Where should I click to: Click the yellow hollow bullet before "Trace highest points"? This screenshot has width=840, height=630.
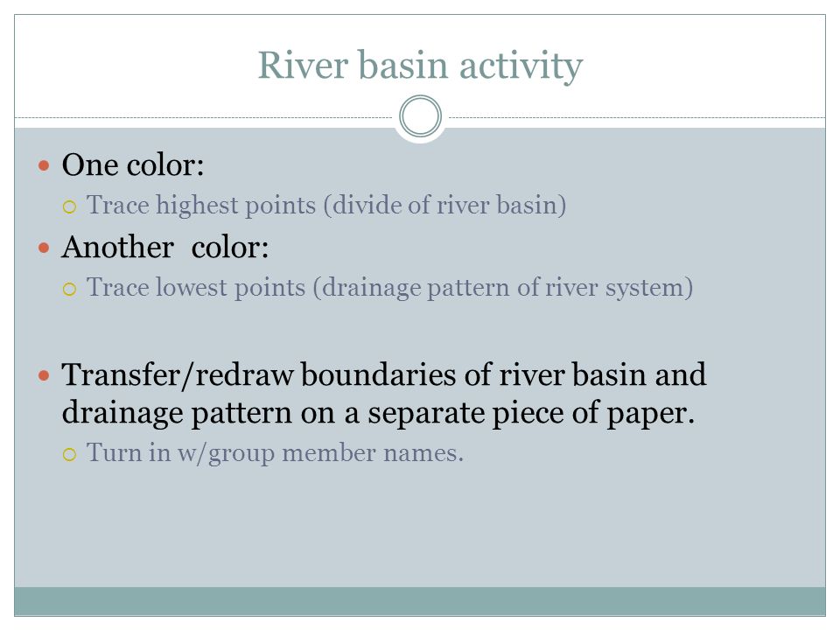70,206
